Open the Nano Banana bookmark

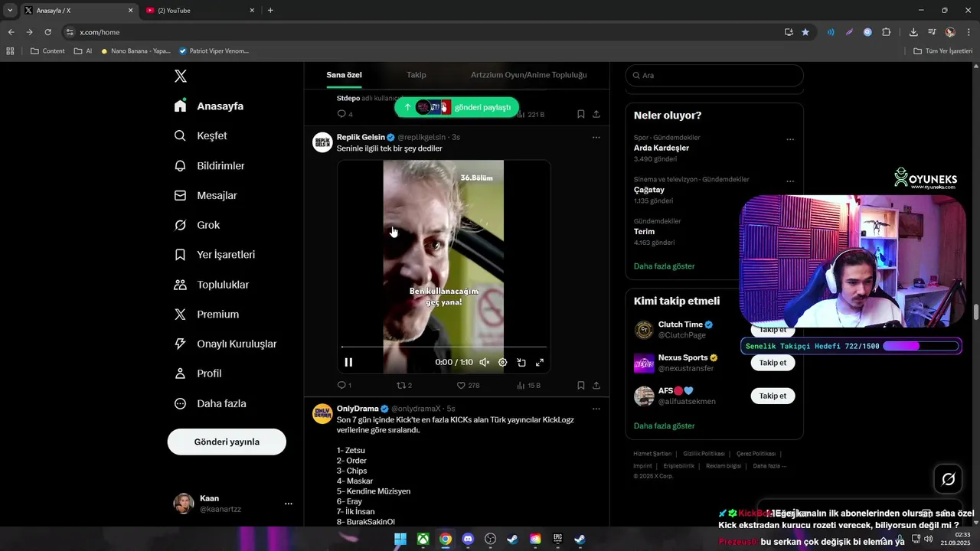[136, 51]
